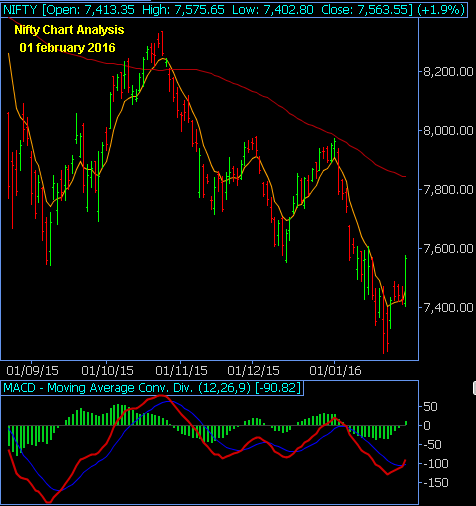Screen dimensions: 476x506
Task: Click the latest green MACD histogram bar
Action: click(406, 423)
